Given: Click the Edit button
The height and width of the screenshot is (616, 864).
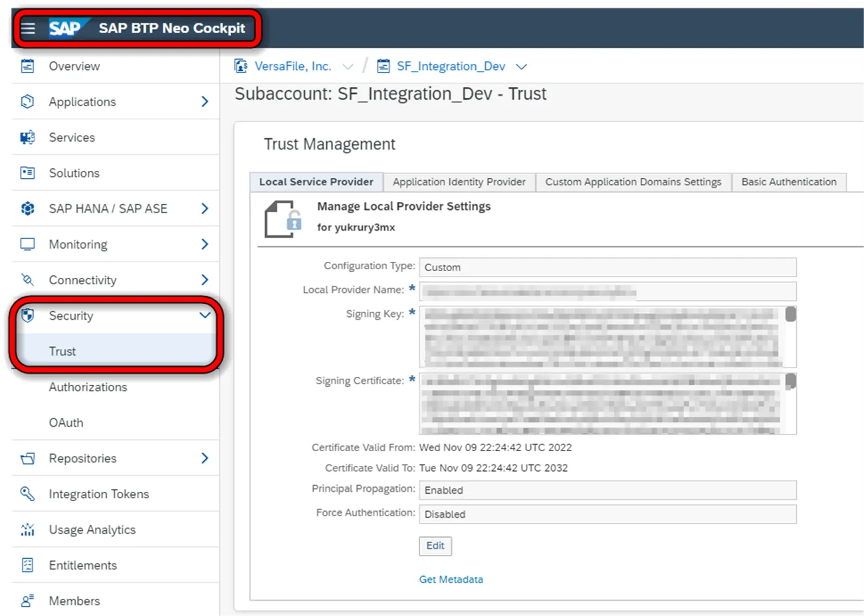Looking at the screenshot, I should [435, 546].
